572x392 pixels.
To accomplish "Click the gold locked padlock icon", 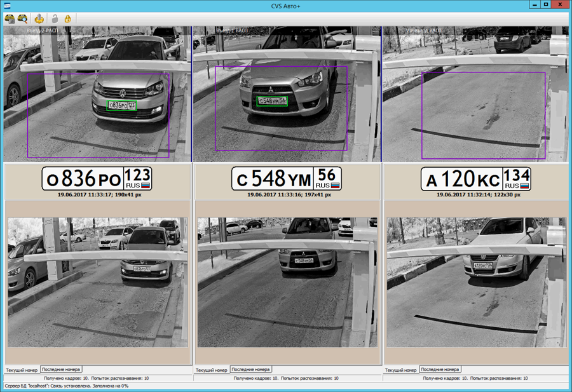I will click(67, 18).
